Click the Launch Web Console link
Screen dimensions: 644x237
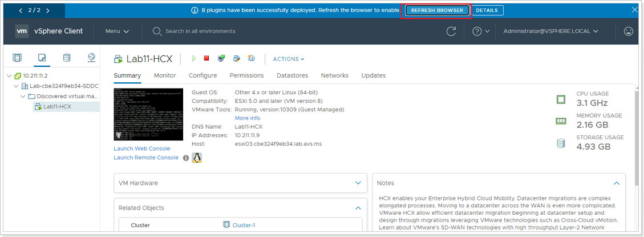[141, 148]
